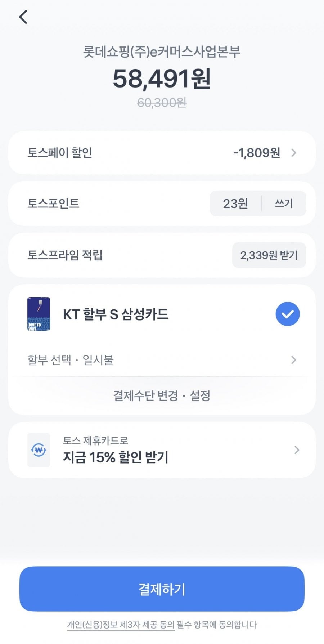Select the KT 할부 S 삼성카드 name
Viewport: 324px width, 644px height.
(116, 314)
